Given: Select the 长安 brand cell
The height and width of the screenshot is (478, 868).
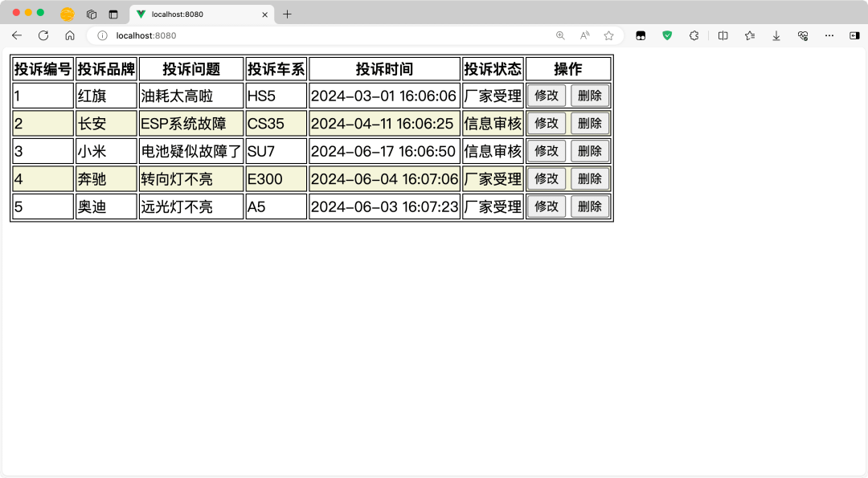Looking at the screenshot, I should (x=106, y=124).
